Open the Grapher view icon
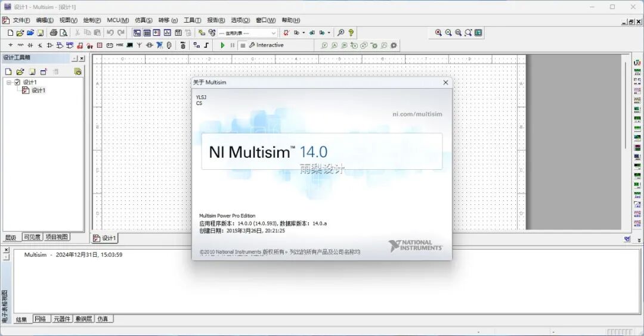 tap(167, 33)
